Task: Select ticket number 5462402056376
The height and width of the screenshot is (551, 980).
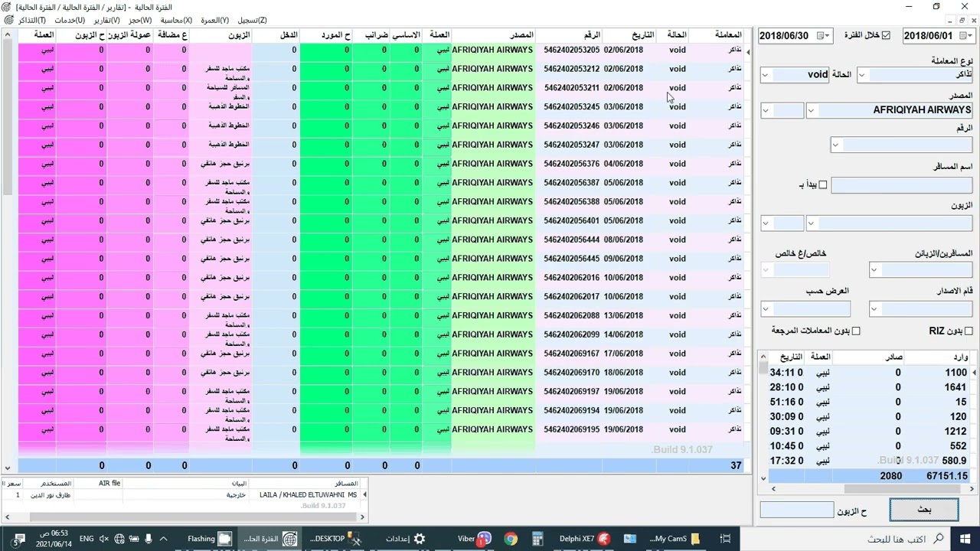Action: click(572, 164)
